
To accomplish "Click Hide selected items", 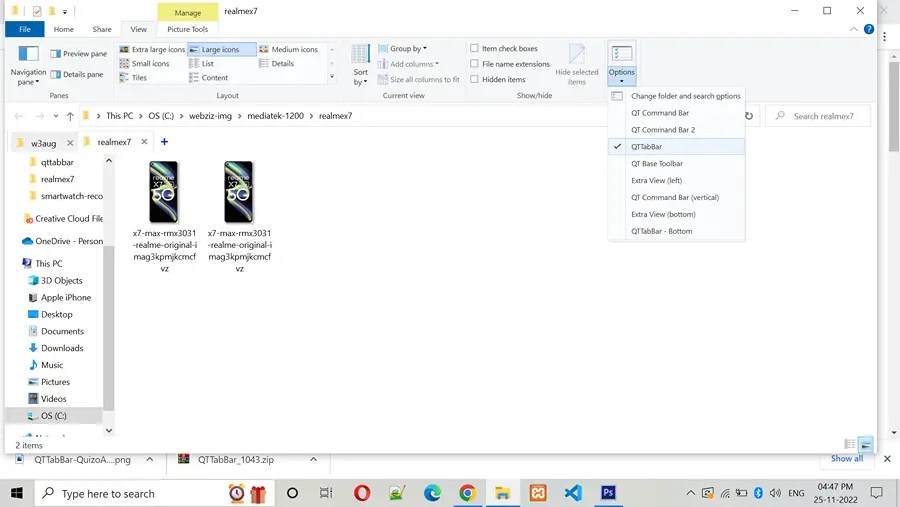I will pyautogui.click(x=577, y=65).
